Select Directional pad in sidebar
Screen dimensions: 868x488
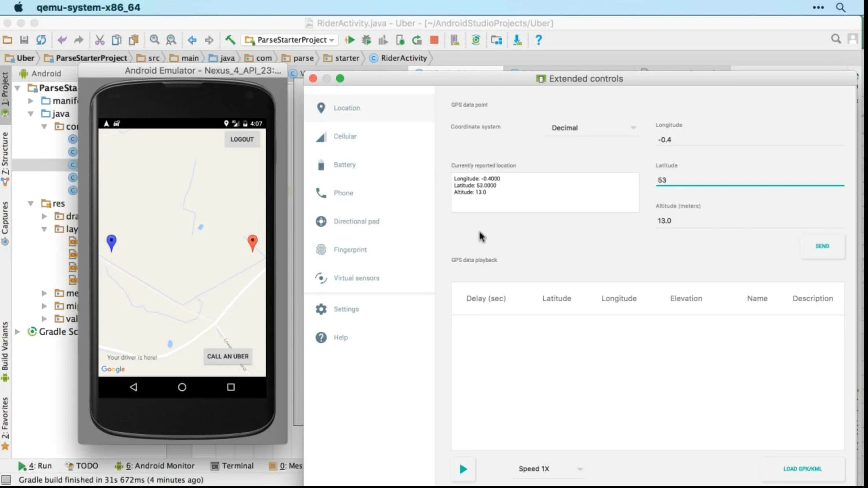point(356,221)
